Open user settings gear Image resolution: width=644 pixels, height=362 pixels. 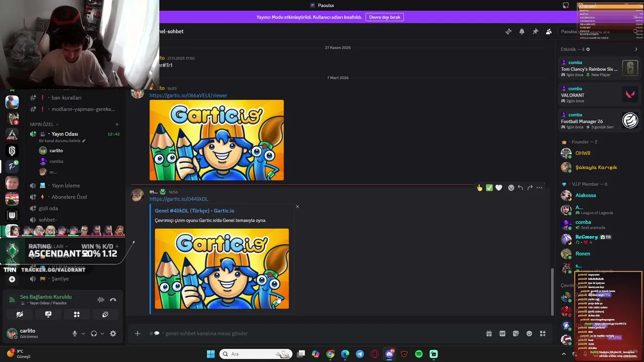point(113,333)
